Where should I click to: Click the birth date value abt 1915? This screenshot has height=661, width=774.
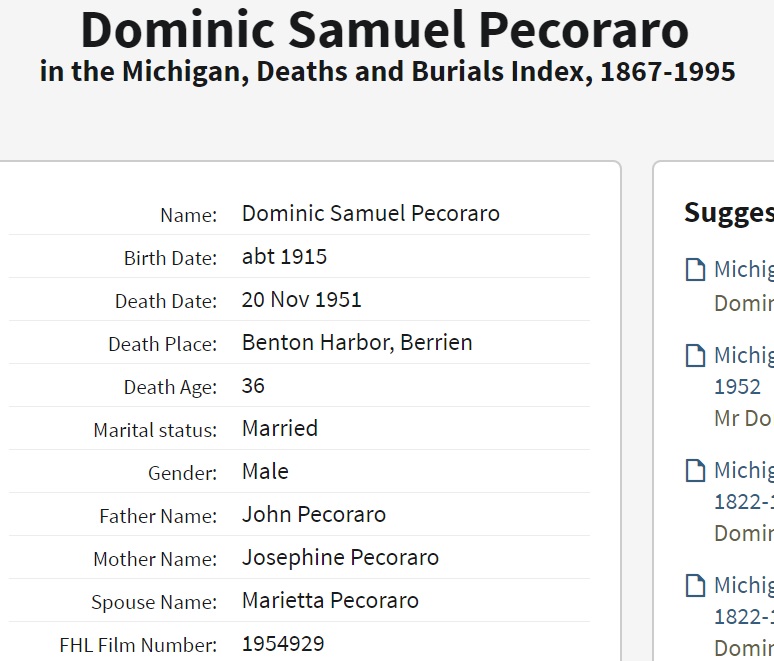284,256
